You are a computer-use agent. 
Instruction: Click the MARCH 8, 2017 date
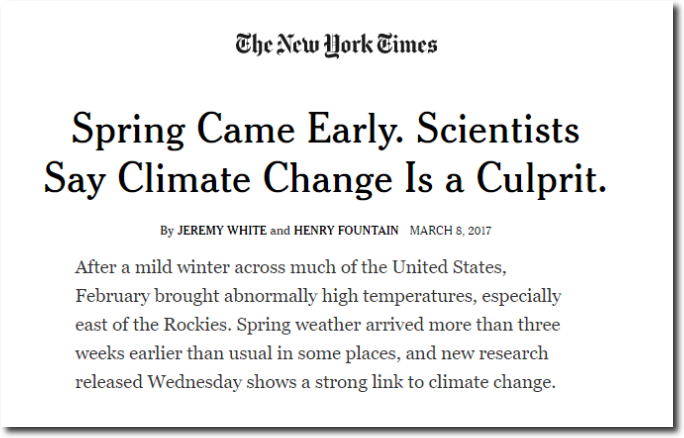(450, 230)
